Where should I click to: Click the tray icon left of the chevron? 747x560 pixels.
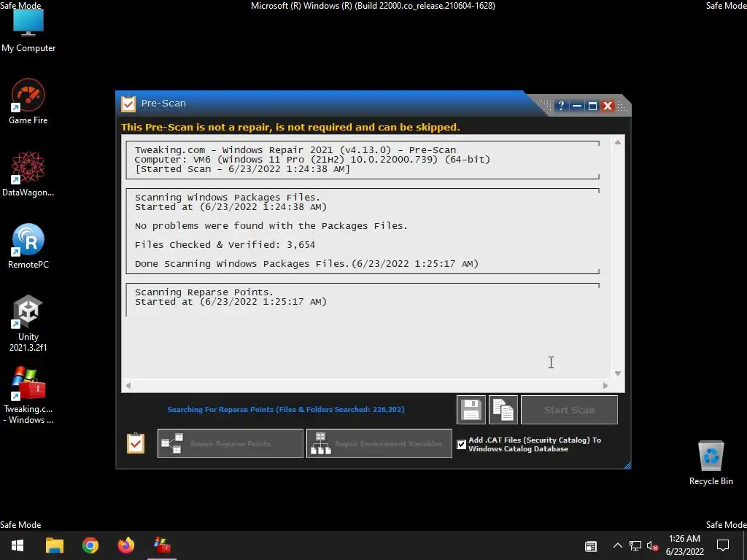pos(591,546)
